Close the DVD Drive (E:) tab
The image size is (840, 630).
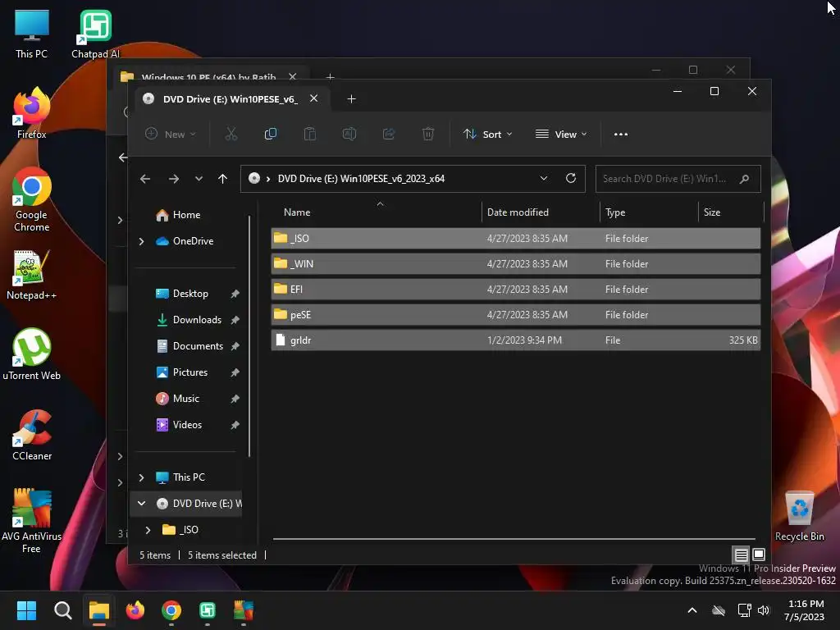pos(314,98)
